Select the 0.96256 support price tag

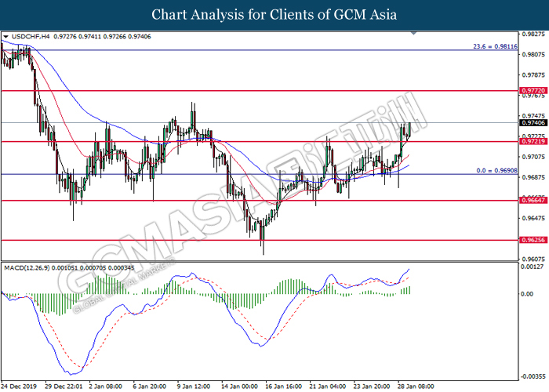(530, 241)
